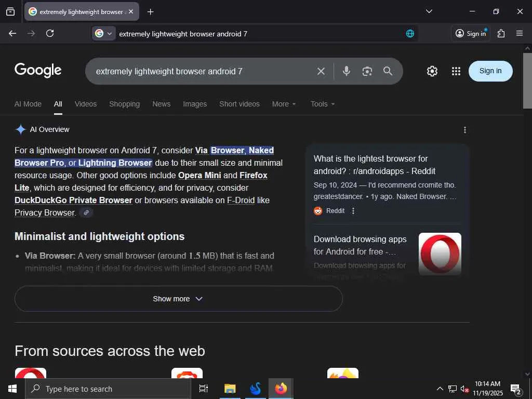Open AI Overview three-dot options menu
Image resolution: width=532 pixels, height=399 pixels.
465,130
